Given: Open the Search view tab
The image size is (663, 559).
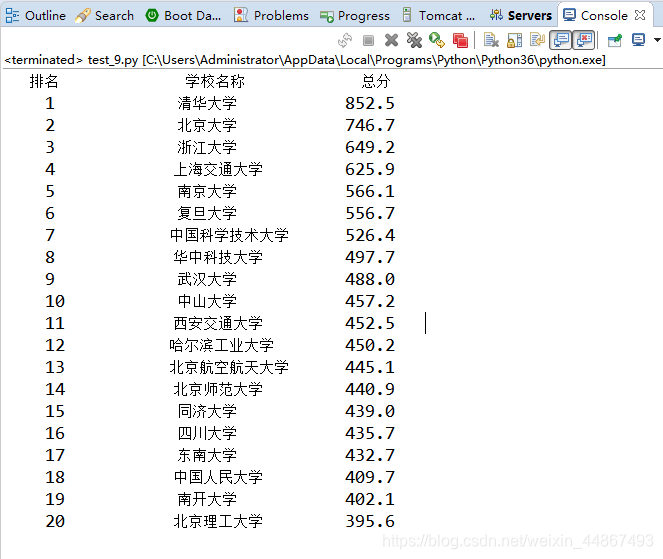Looking at the screenshot, I should pos(105,16).
